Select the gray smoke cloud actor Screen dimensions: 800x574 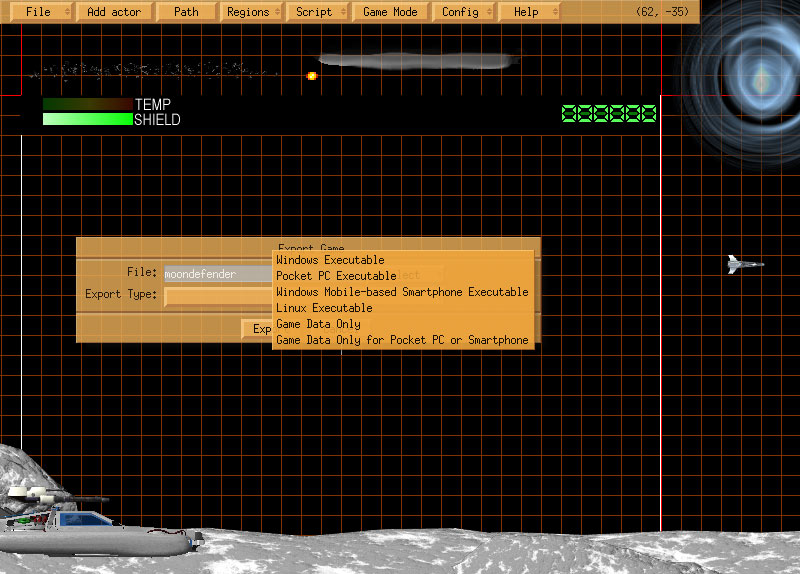418,61
